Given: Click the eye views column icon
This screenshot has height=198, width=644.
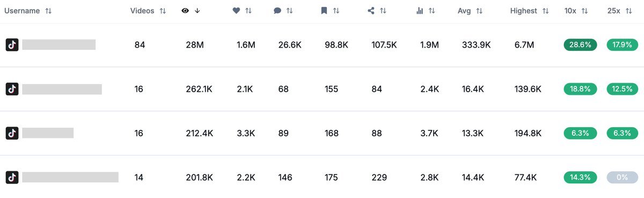Looking at the screenshot, I should point(185,11).
